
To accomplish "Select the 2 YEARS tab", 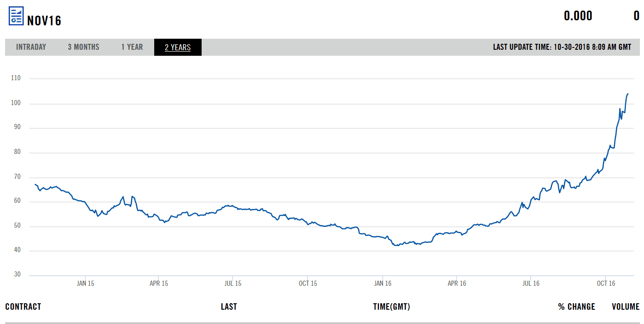I will 178,47.
